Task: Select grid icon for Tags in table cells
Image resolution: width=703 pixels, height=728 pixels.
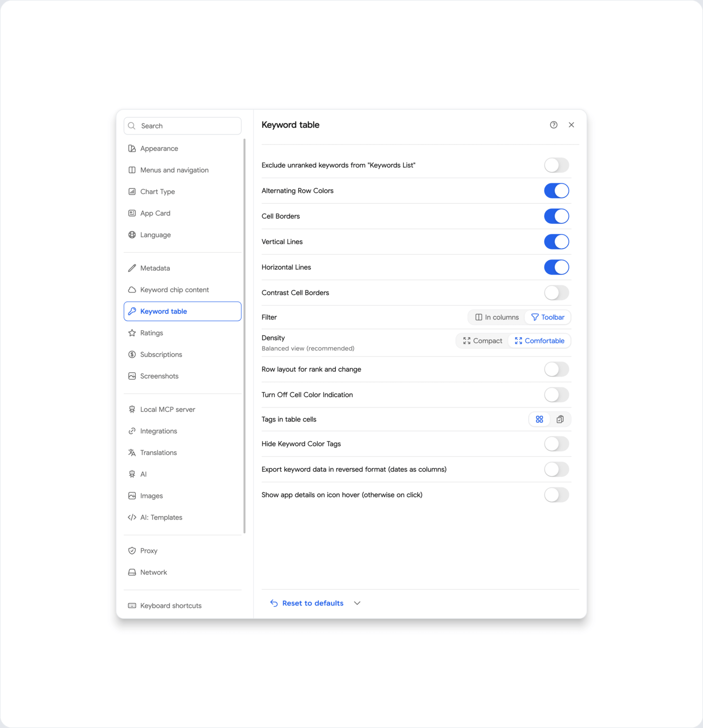Action: pos(539,419)
